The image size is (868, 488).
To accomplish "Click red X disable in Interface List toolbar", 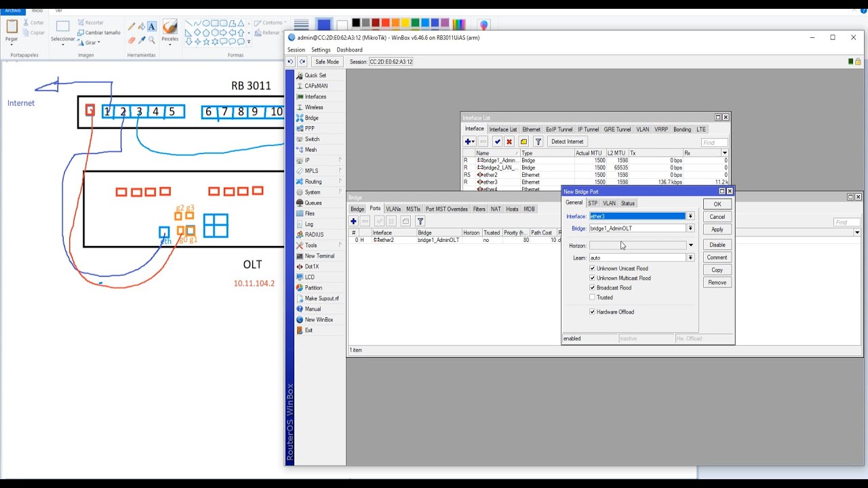I will pyautogui.click(x=509, y=142).
